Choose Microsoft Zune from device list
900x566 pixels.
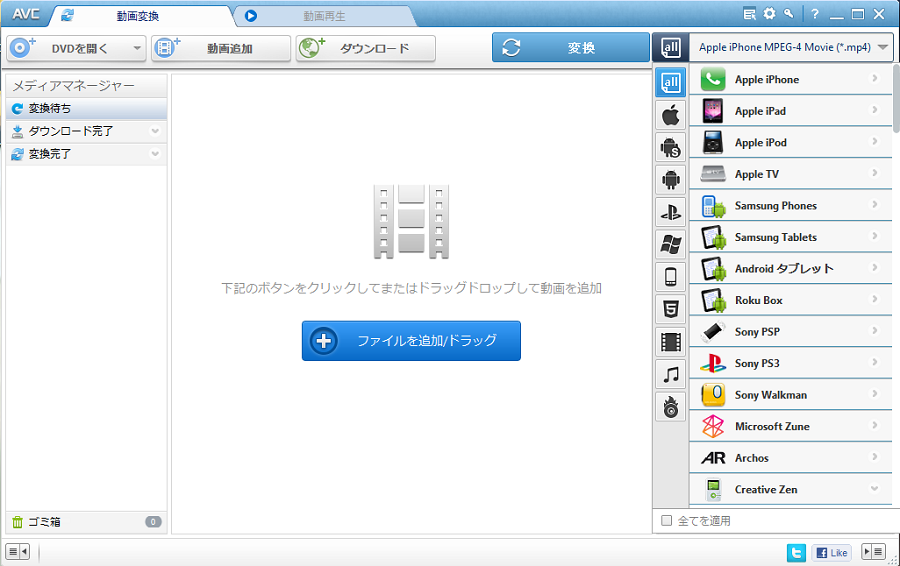coord(790,427)
